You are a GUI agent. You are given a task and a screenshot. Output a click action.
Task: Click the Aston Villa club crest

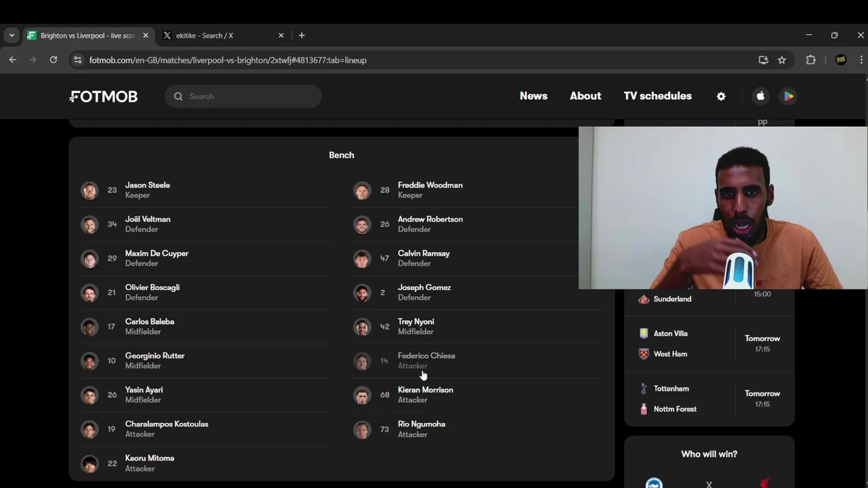pos(644,333)
